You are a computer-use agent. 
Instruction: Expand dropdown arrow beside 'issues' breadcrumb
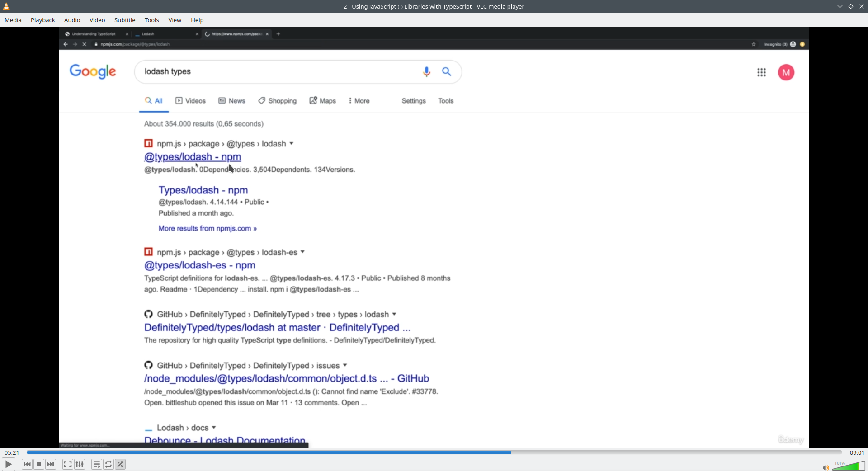[x=345, y=365]
